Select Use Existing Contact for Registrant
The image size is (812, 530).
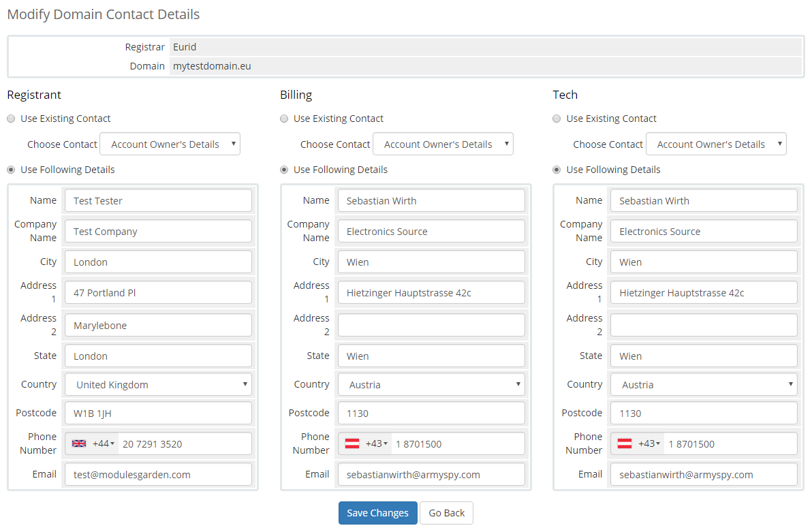11,119
